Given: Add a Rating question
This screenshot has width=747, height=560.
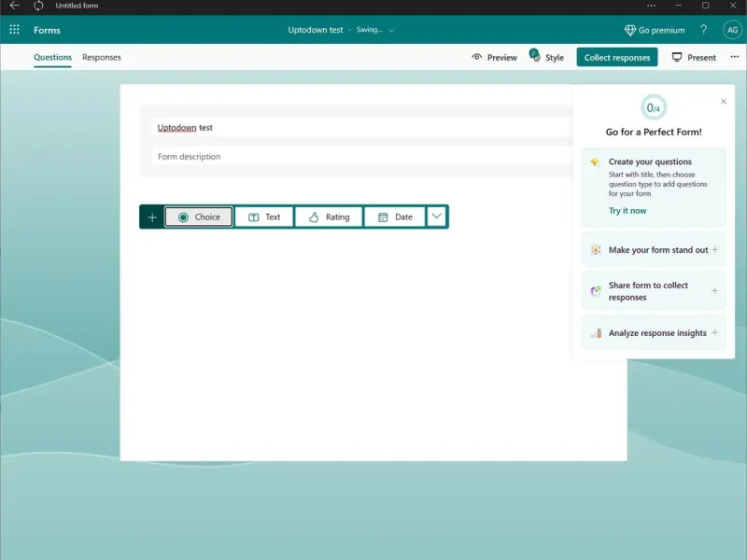Looking at the screenshot, I should click(x=330, y=217).
